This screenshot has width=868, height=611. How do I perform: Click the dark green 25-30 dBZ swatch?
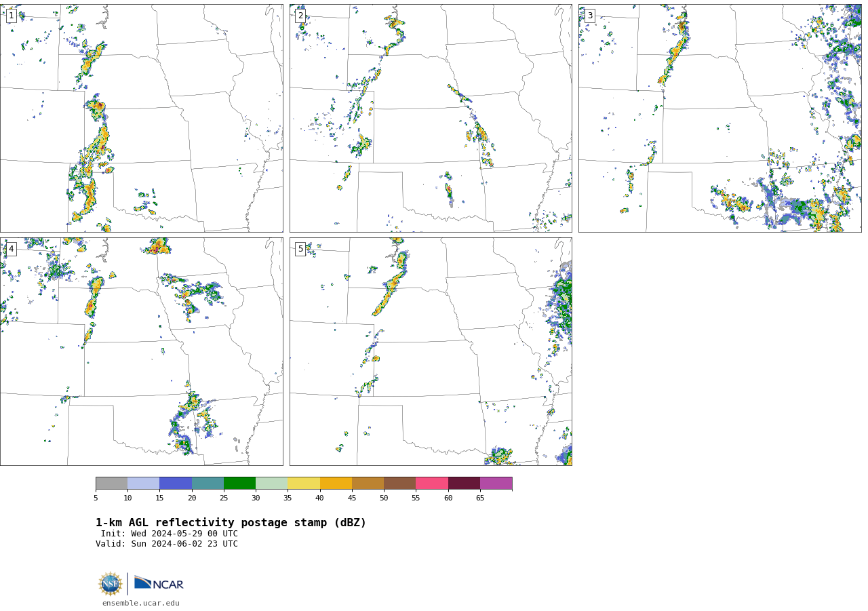click(x=239, y=484)
